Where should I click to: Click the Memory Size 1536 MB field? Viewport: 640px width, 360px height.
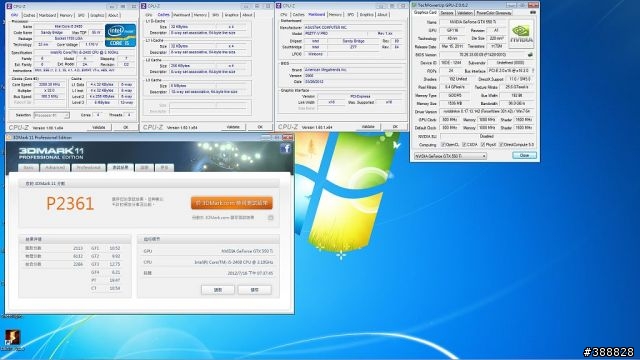(x=454, y=103)
